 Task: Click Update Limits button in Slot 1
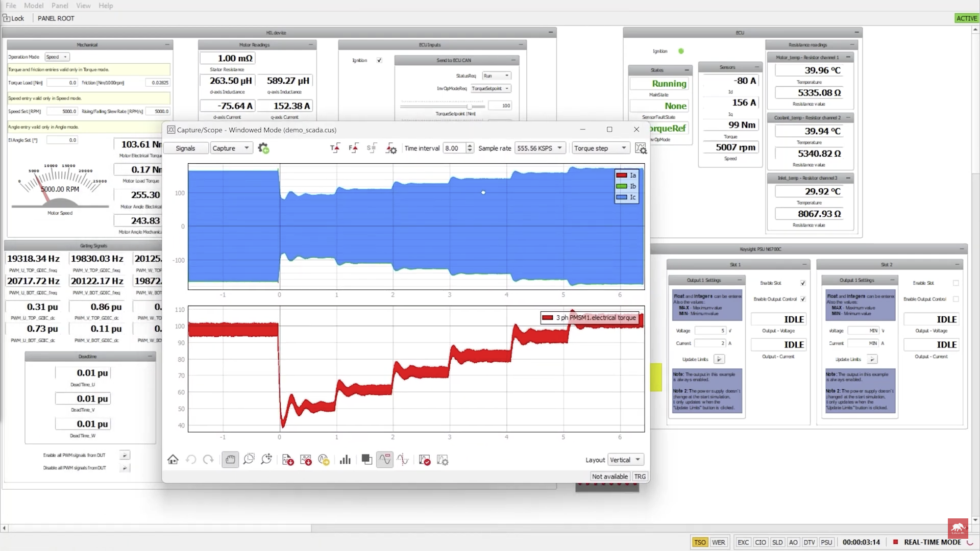(720, 359)
